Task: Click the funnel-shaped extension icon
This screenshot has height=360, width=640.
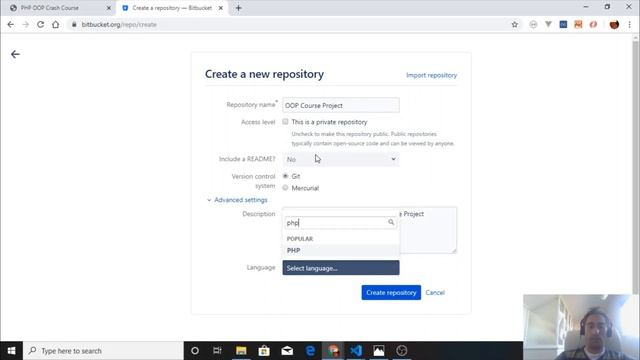Action: (548, 24)
